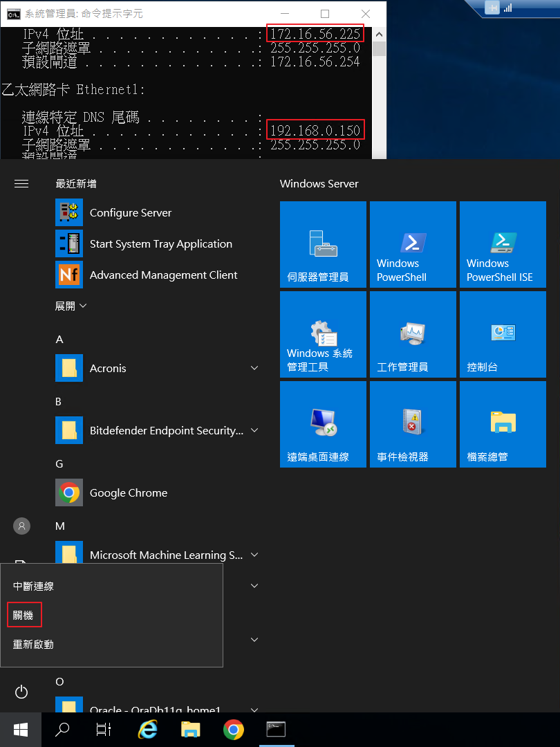Open taskbar search magnifier
Screen dimensions: 560x747
pos(62,730)
